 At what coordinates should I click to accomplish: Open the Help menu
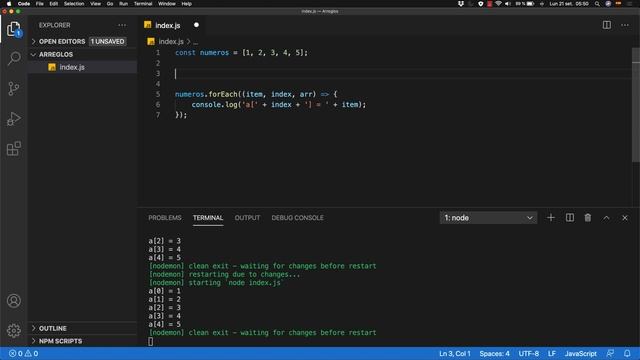pyautogui.click(x=187, y=4)
